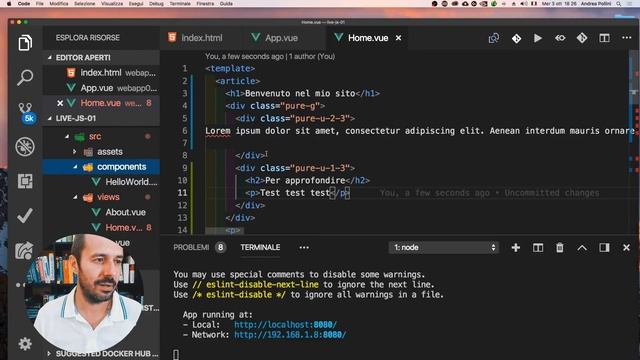Close the terminal panel
640x360 pixels.
coord(626,248)
